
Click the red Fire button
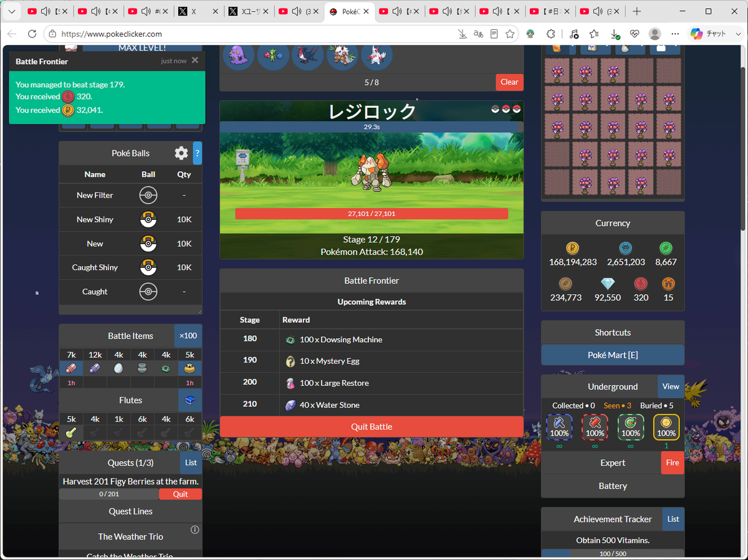tap(673, 463)
